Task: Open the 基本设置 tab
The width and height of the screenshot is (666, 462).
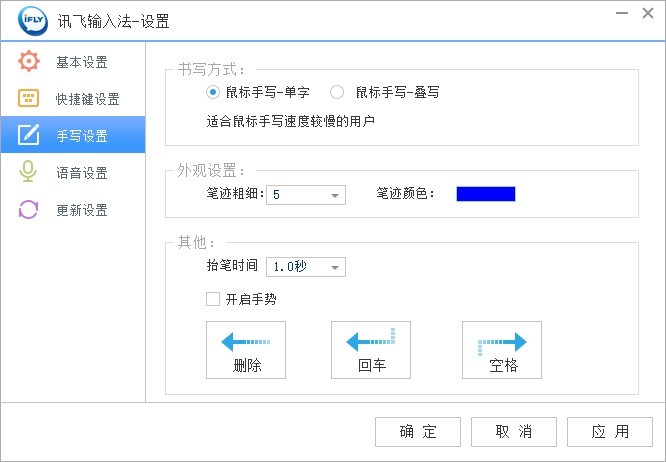Action: pos(82,62)
